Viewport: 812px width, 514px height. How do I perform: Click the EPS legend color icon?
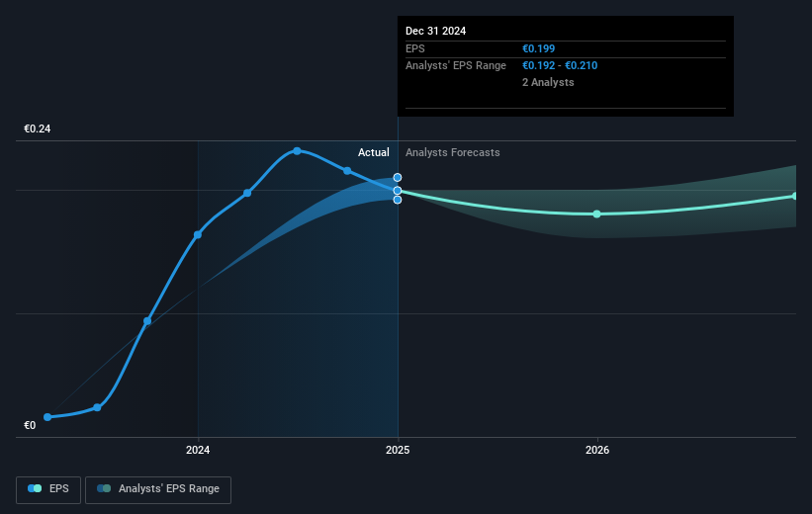(35, 488)
